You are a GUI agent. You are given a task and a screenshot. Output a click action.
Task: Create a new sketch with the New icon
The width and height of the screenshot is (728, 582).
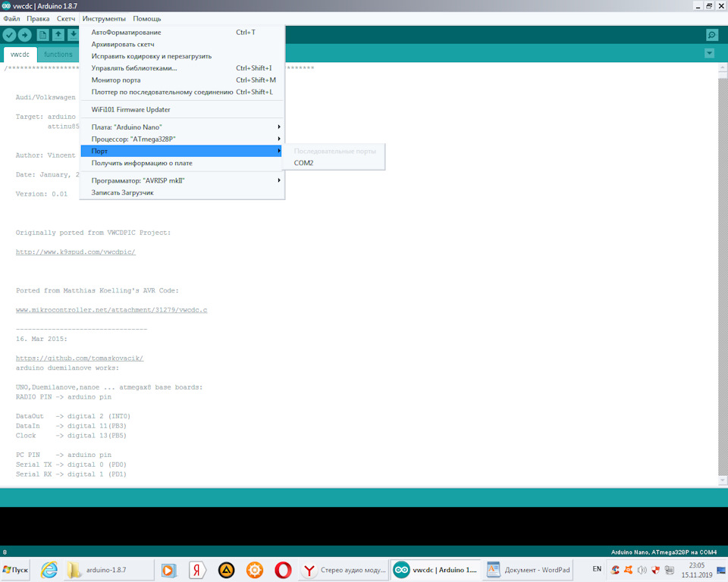click(42, 35)
